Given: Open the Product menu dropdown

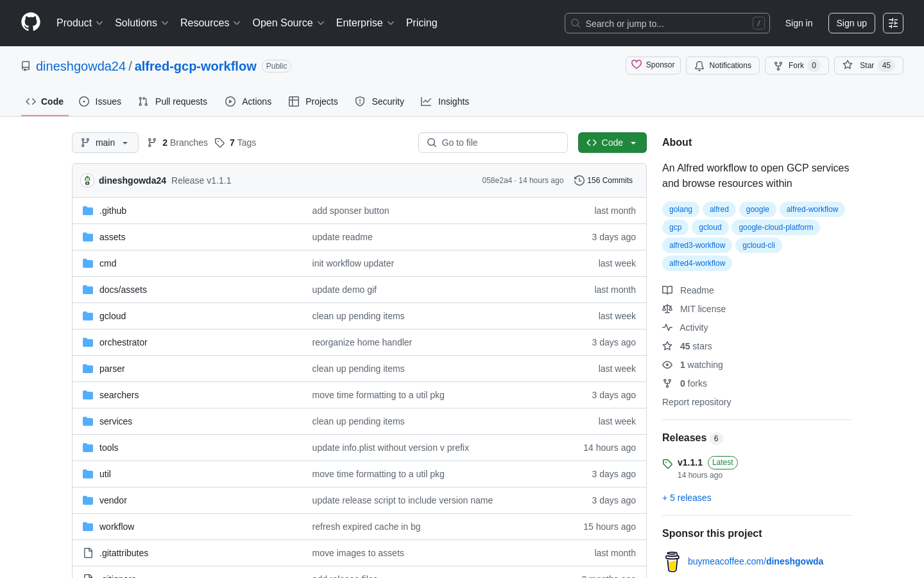Looking at the screenshot, I should (80, 23).
